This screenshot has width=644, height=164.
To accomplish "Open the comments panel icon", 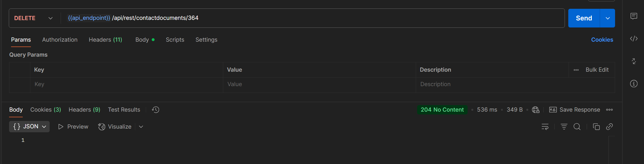I will [x=634, y=16].
